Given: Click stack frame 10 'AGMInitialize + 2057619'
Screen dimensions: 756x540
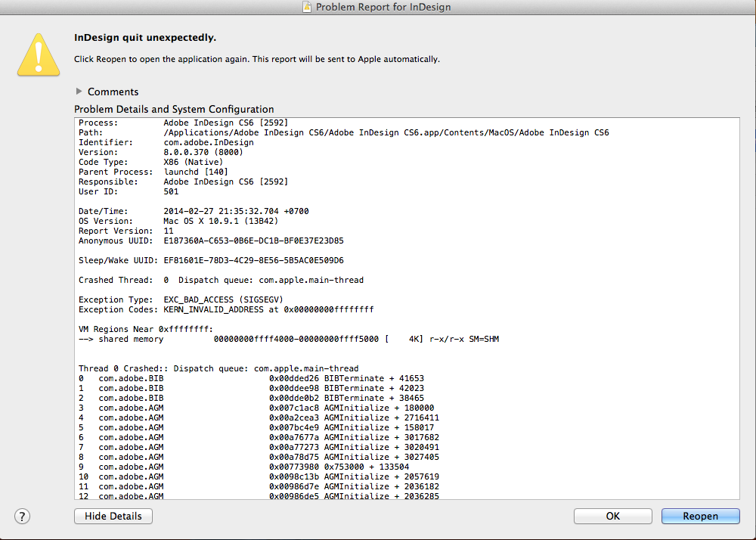Looking at the screenshot, I should click(x=259, y=476).
